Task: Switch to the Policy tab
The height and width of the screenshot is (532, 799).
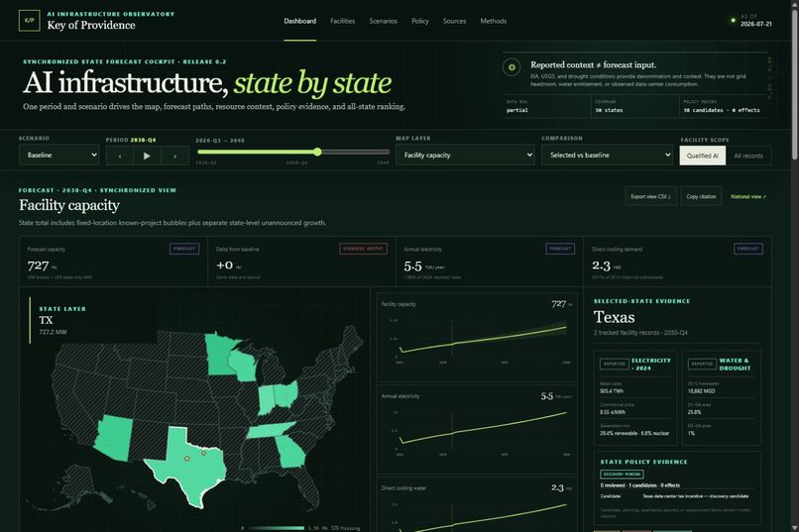Action: click(x=420, y=21)
